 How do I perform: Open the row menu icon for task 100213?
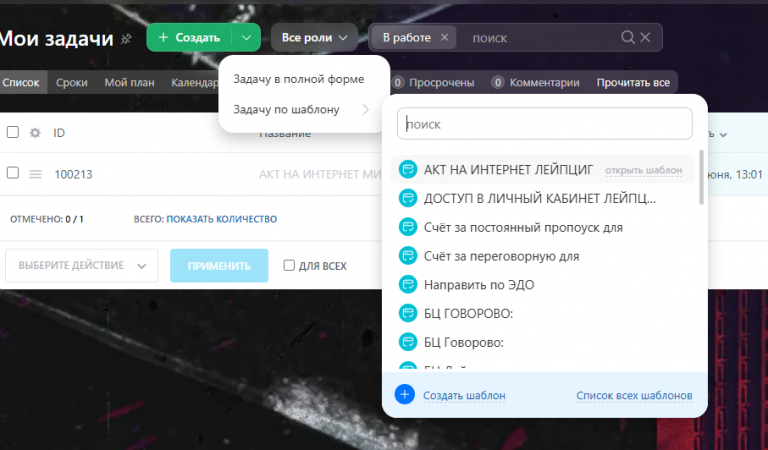pyautogui.click(x=35, y=174)
